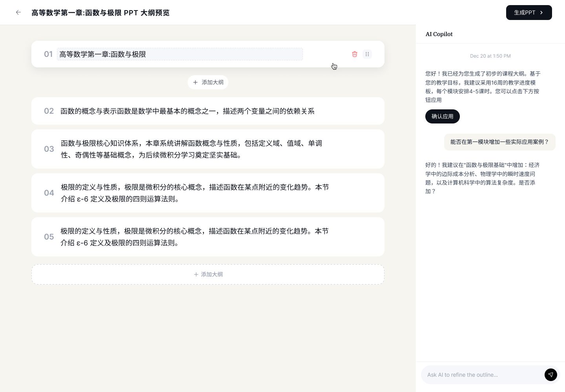Click the AI Copilot panel header
The width and height of the screenshot is (565, 392).
tap(439, 34)
